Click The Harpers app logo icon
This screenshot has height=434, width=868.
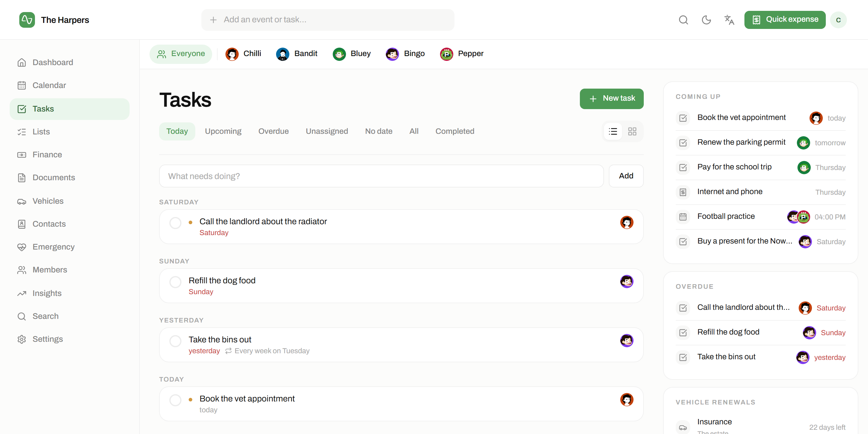[x=27, y=20]
